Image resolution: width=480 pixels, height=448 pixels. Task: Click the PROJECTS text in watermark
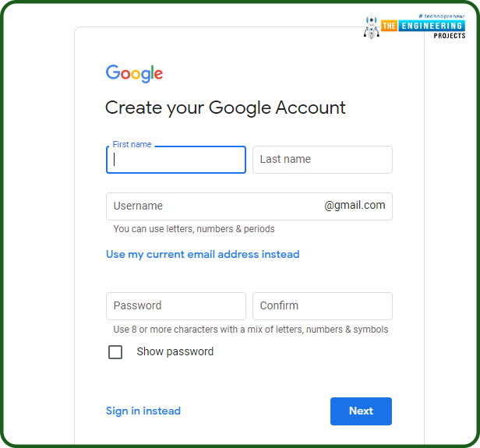(450, 36)
